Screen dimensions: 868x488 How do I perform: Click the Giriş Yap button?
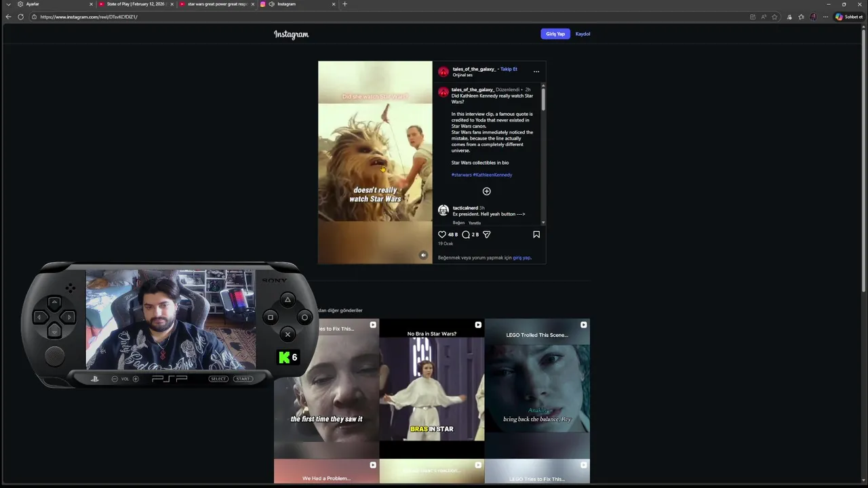pos(555,34)
